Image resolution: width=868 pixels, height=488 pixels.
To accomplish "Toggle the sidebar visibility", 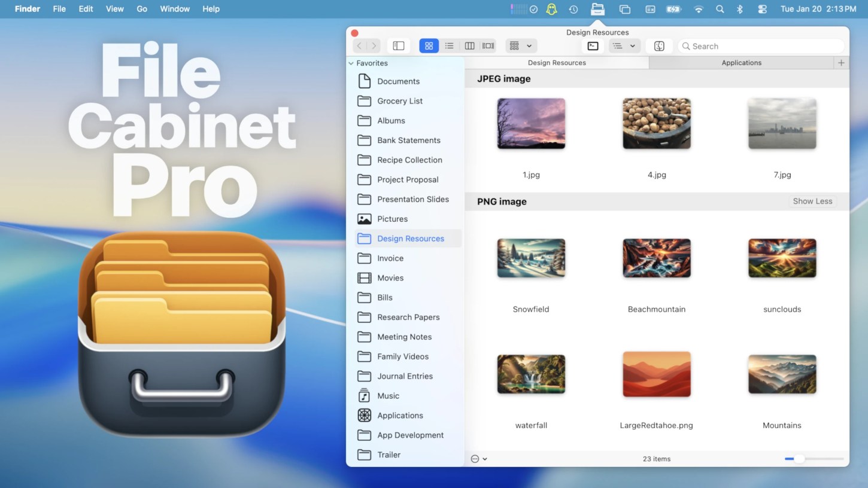I will [x=398, y=45].
